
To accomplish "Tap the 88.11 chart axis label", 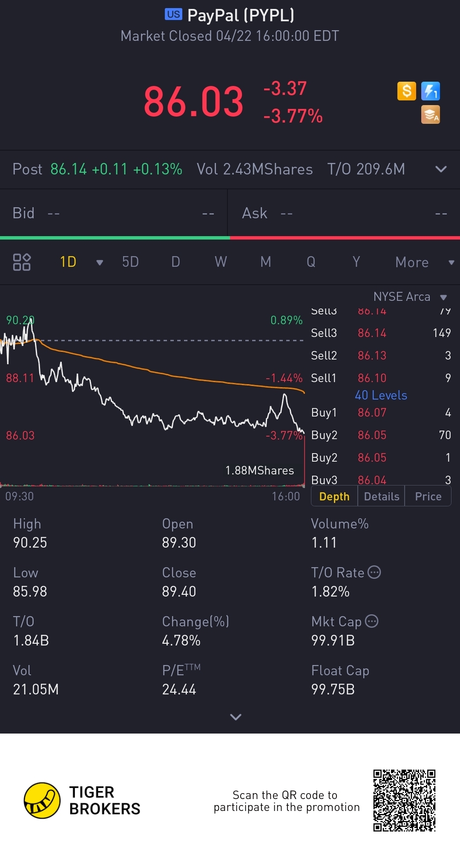I will pos(20,378).
